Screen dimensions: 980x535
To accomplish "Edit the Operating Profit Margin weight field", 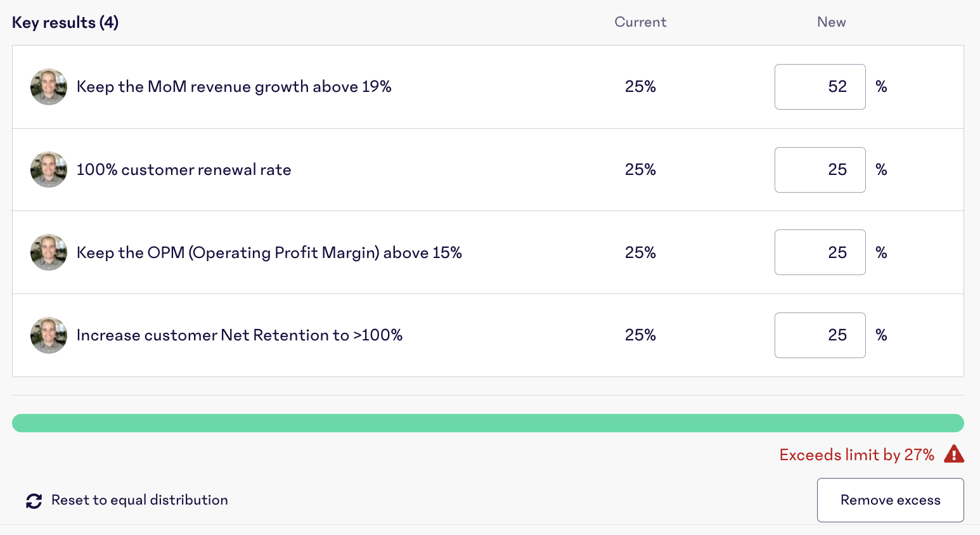I will (x=820, y=252).
